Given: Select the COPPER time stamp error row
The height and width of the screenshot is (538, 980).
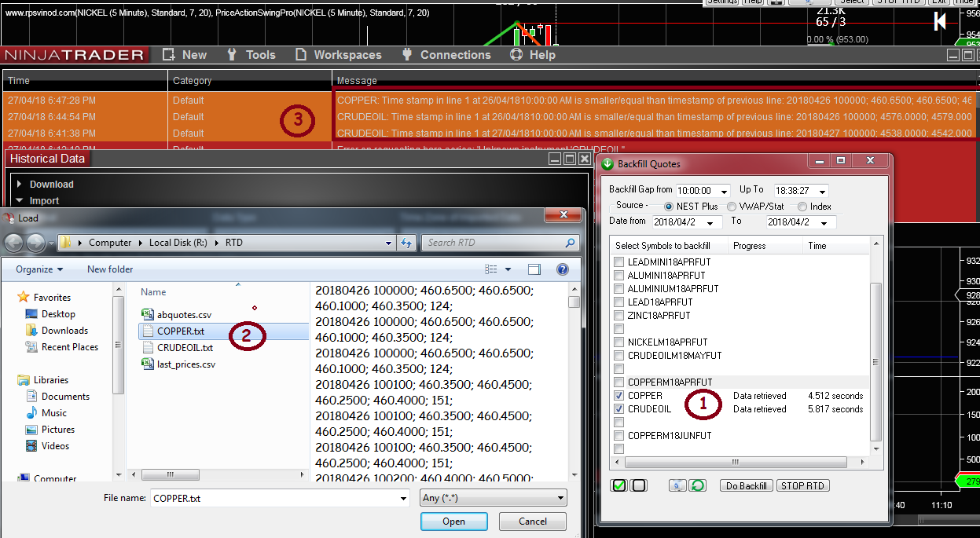Looking at the screenshot, I should [x=489, y=101].
